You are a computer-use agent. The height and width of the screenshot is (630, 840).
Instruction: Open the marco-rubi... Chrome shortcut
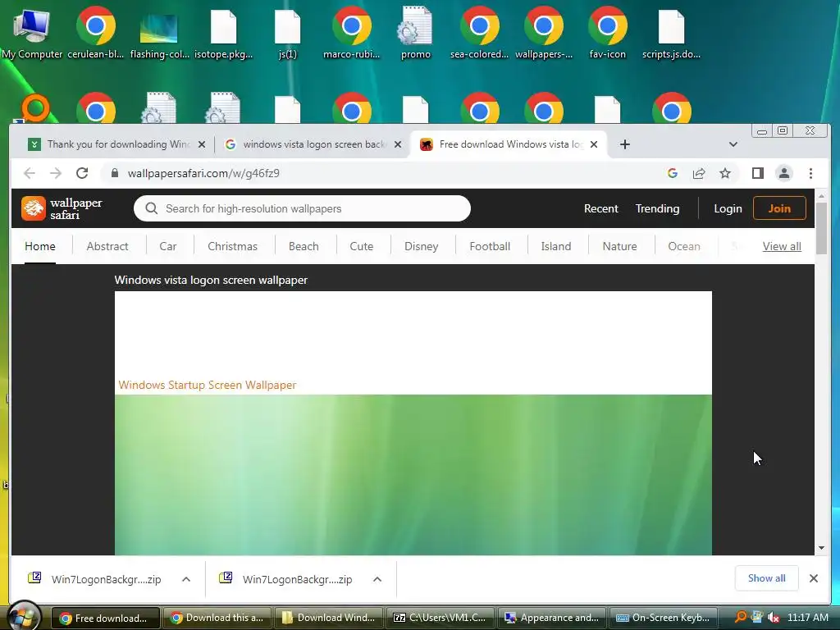(x=351, y=32)
